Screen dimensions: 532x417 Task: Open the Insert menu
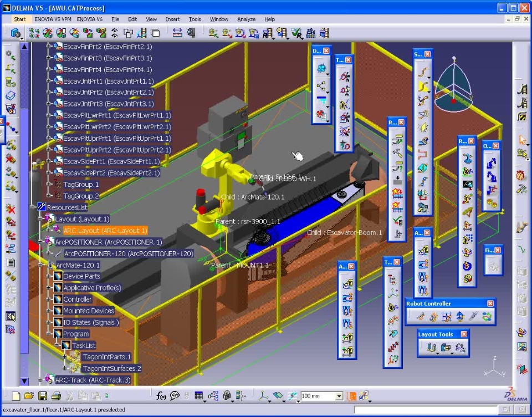[173, 19]
